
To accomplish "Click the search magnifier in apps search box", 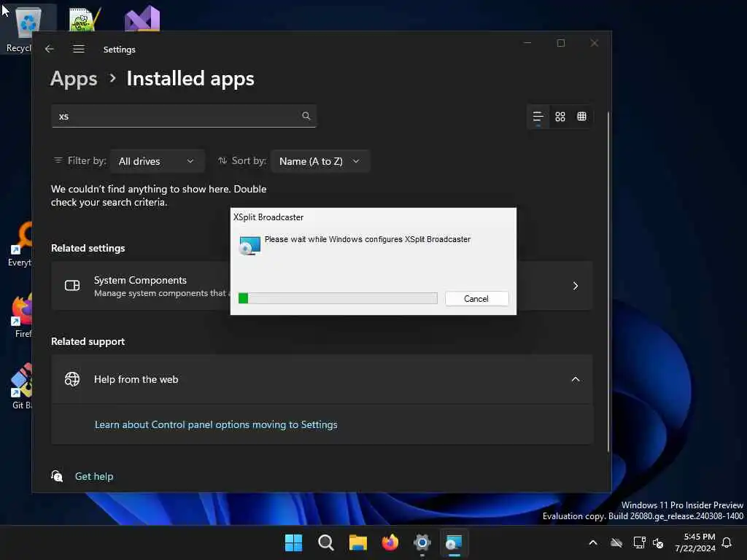I will (306, 116).
